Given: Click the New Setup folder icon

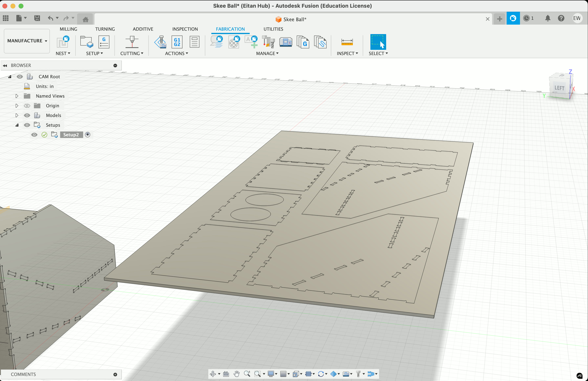Looking at the screenshot, I should click(86, 42).
